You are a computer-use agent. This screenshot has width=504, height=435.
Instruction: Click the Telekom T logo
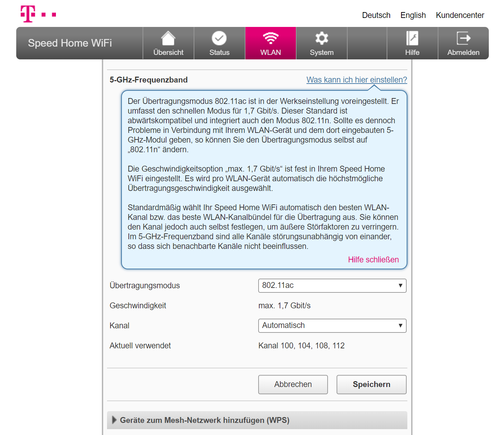(x=38, y=14)
